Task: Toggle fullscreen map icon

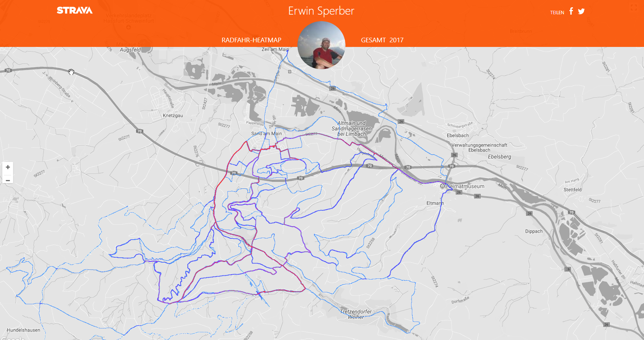Action: coord(634,8)
